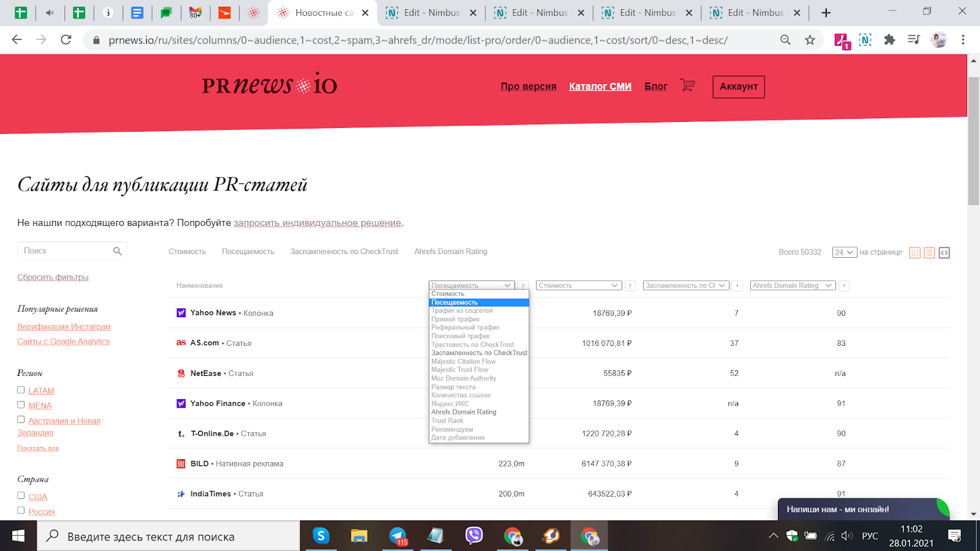Go back to previous page

pos(17,40)
